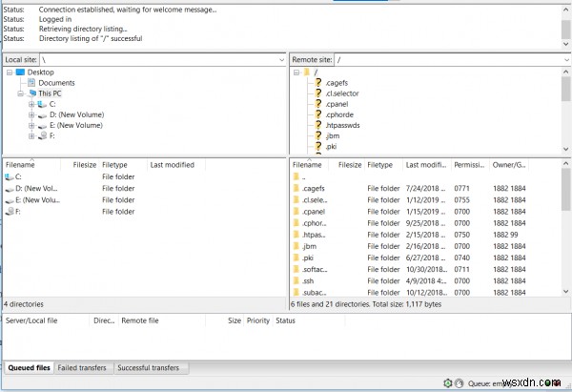The image size is (572, 392).
Task: Select D: (New Vol.. row in local list
Action: pos(144,188)
